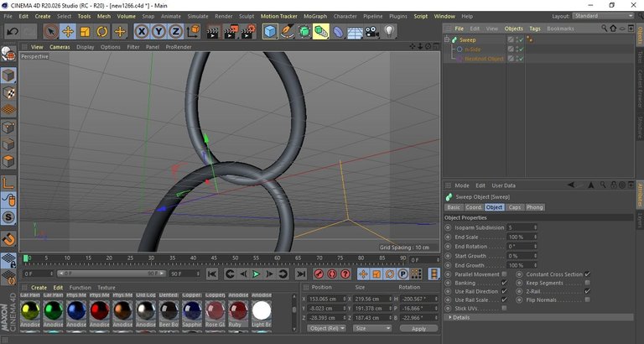Open the Layout Standard dropdown

click(604, 16)
